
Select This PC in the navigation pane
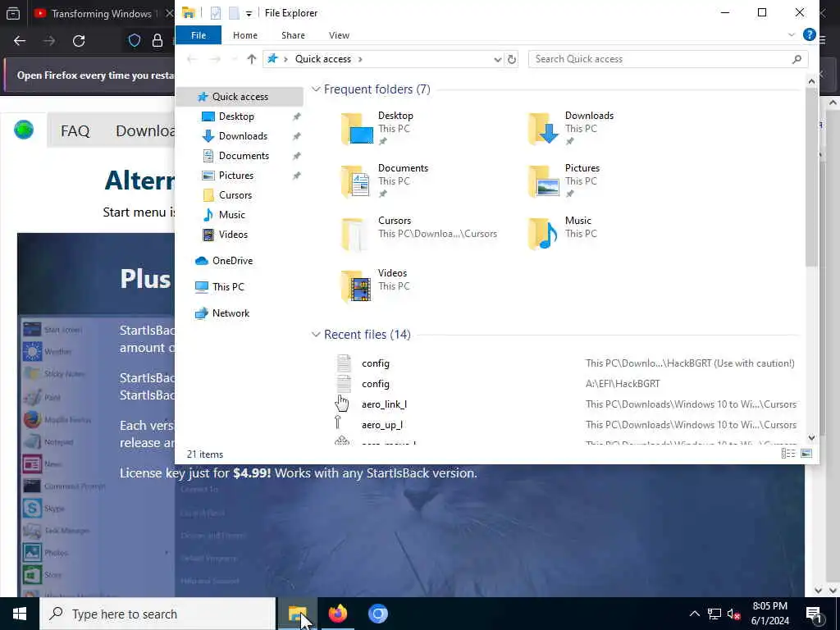pyautogui.click(x=228, y=287)
